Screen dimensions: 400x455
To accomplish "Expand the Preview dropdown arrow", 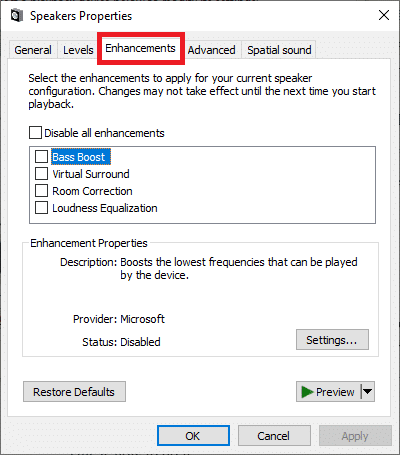I will (368, 392).
